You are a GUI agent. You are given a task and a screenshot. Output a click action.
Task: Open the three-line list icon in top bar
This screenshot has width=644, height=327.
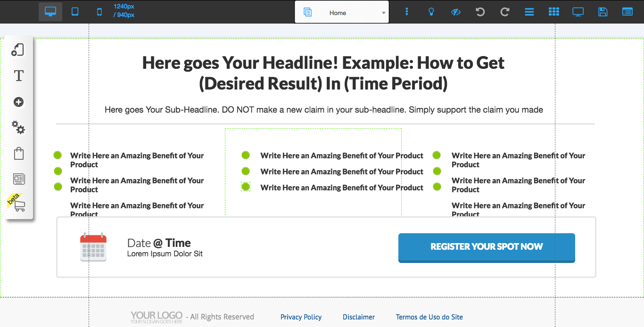(x=529, y=12)
